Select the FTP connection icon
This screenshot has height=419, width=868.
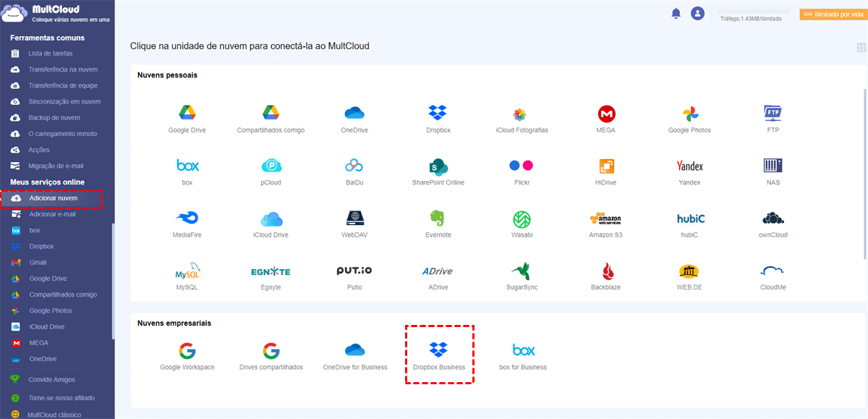[773, 113]
